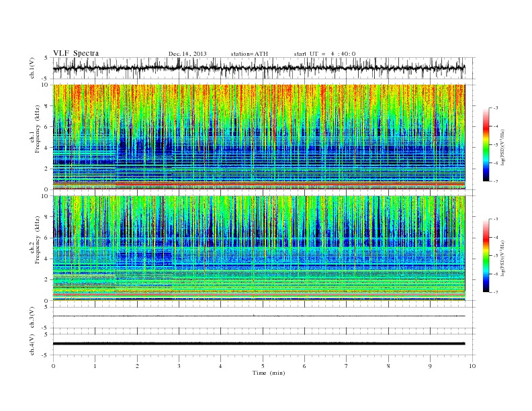Click time axis tick label "0"
Image resolution: width=532 pixels, height=411 pixels.
click(x=53, y=366)
